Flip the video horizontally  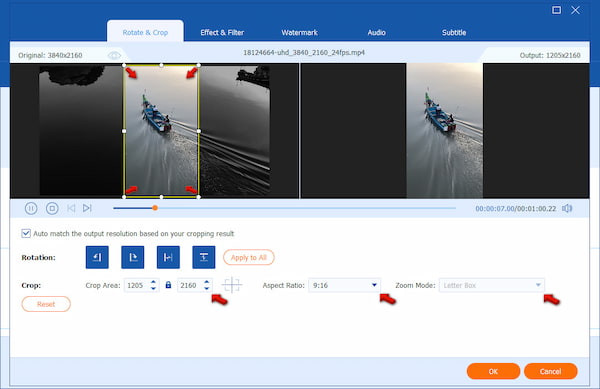pyautogui.click(x=168, y=257)
